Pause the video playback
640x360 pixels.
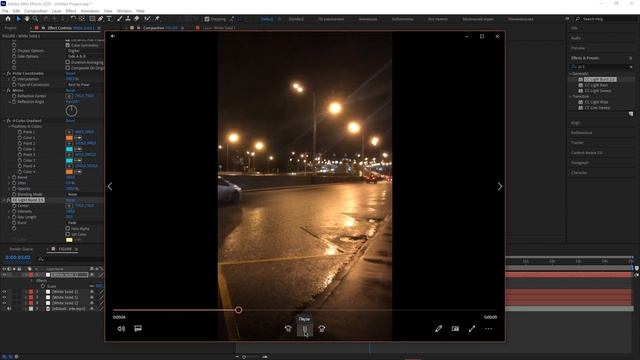(305, 329)
